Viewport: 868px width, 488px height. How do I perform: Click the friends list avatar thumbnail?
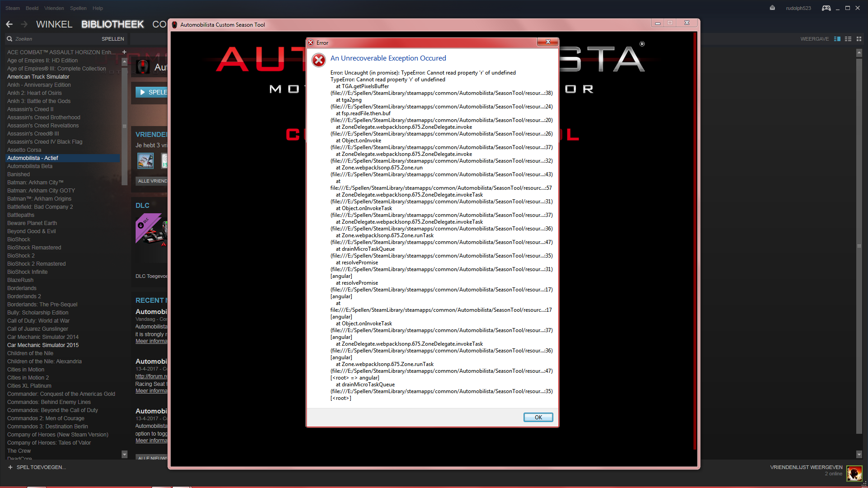pos(854,474)
